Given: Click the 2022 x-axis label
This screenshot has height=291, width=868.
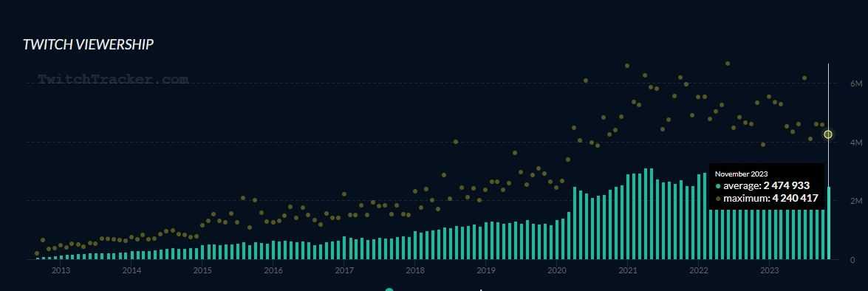Looking at the screenshot, I should coord(699,270).
